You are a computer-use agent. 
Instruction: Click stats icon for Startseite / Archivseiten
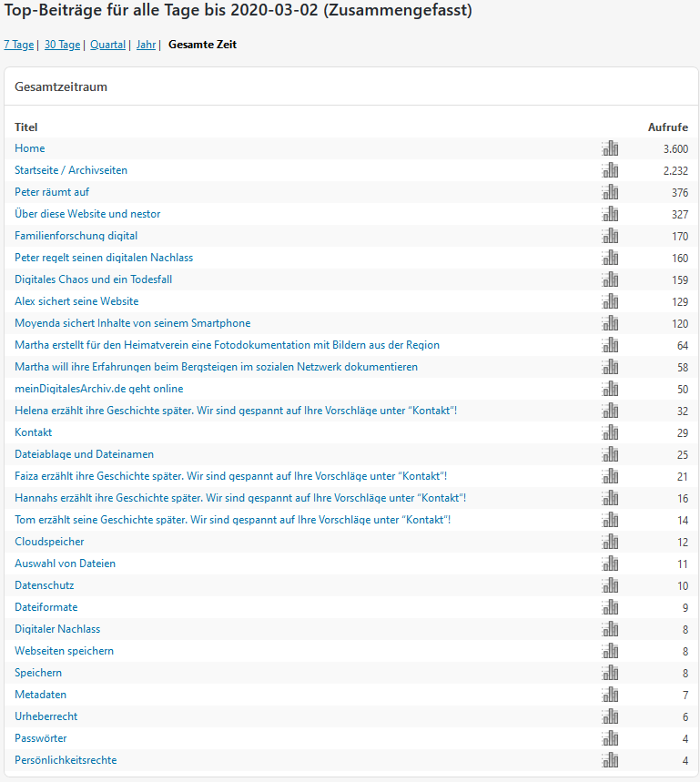(610, 170)
